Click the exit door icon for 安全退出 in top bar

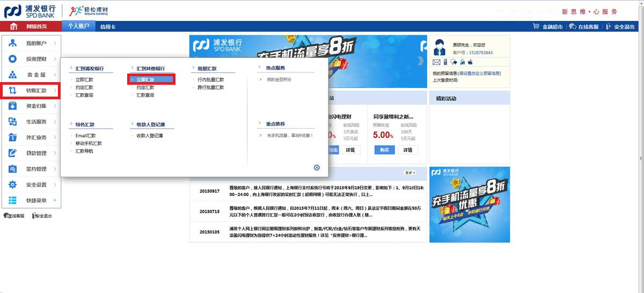click(x=609, y=26)
